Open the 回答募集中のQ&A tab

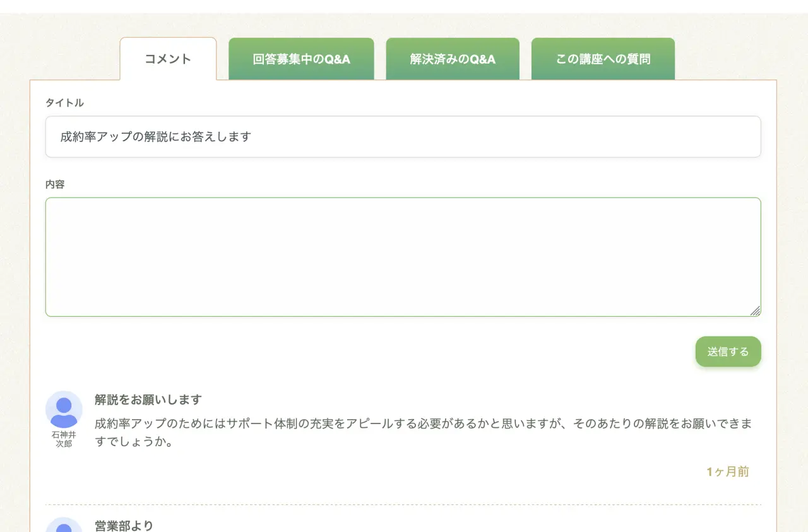pyautogui.click(x=301, y=59)
